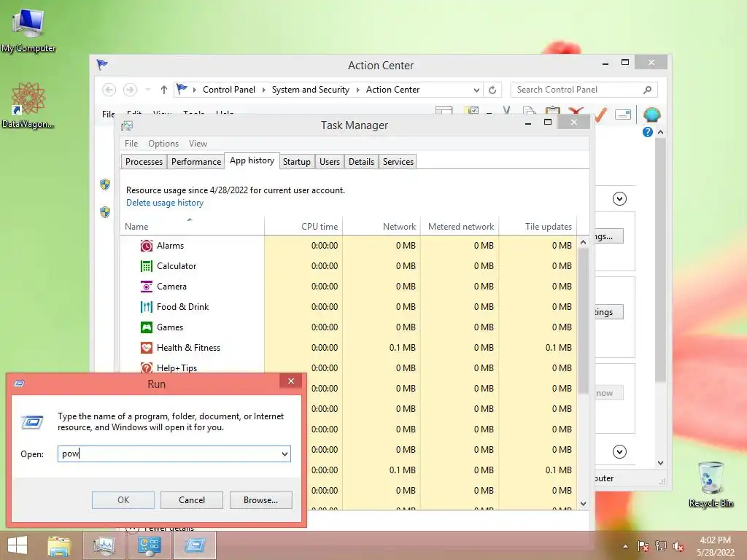Viewport: 747px width, 560px height.
Task: Open Task Manager Options menu
Action: coord(163,144)
